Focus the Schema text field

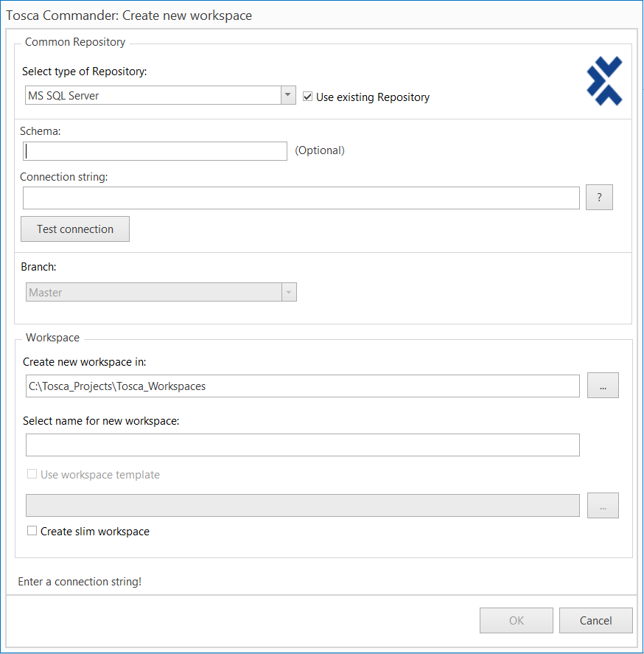pos(155,151)
